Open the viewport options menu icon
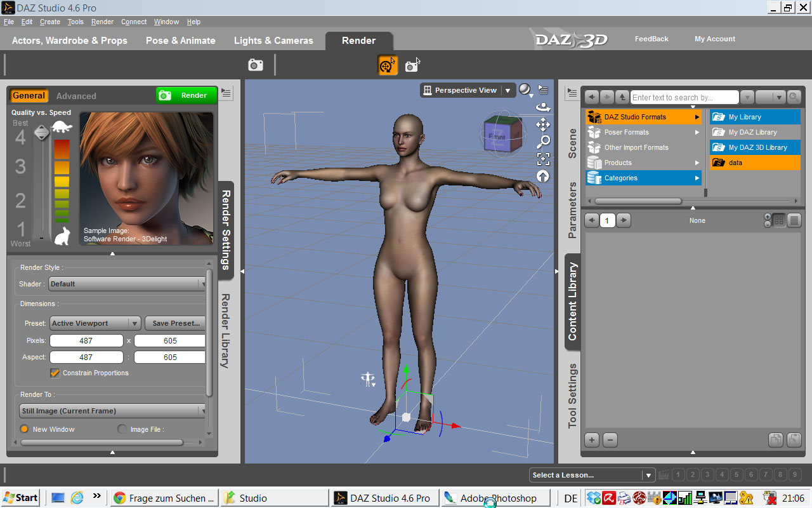 point(543,90)
